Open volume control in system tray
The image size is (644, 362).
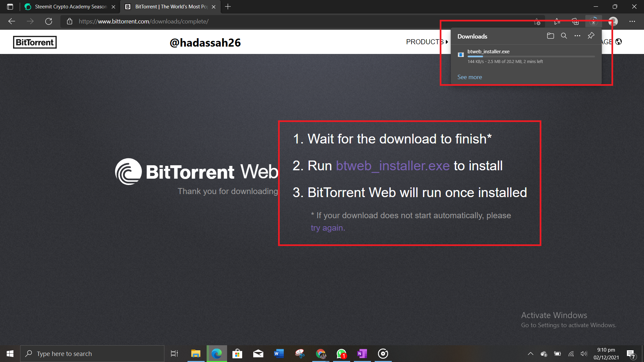[584, 354]
